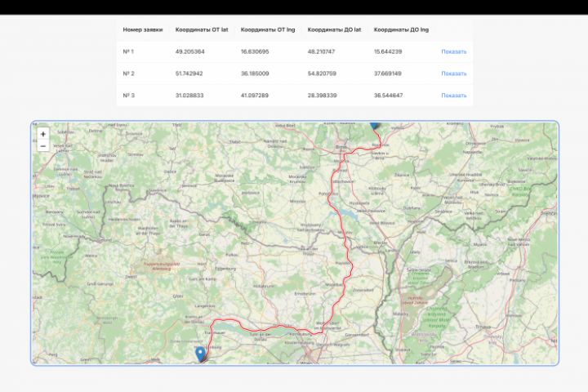Select value 37.669149 in row 2
This screenshot has width=588, height=392.
(387, 73)
